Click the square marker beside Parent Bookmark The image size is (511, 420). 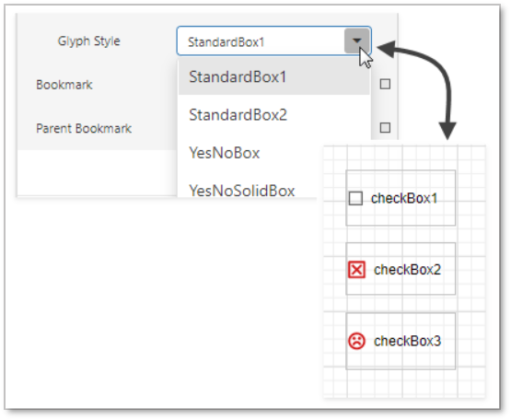point(385,127)
